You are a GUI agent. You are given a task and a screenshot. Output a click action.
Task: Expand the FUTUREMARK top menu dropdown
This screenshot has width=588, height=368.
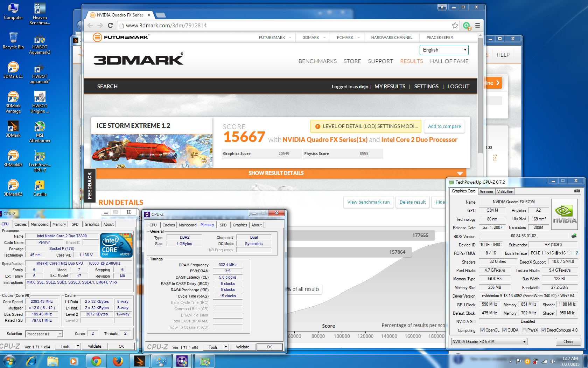pyautogui.click(x=290, y=38)
